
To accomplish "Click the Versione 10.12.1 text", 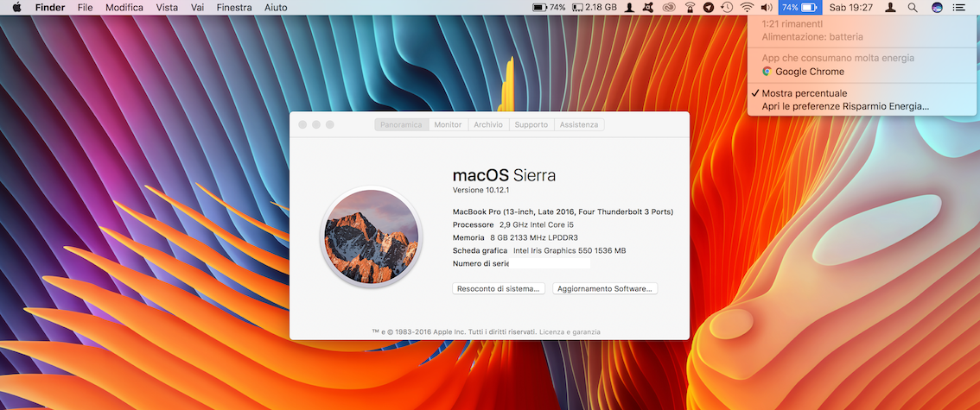I will [481, 190].
